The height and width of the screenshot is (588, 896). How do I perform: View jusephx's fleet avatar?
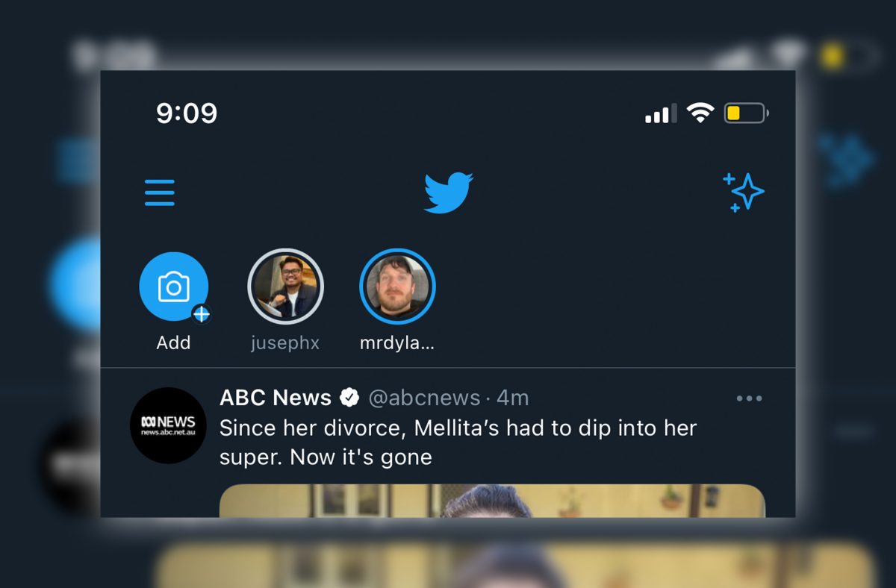[285, 287]
